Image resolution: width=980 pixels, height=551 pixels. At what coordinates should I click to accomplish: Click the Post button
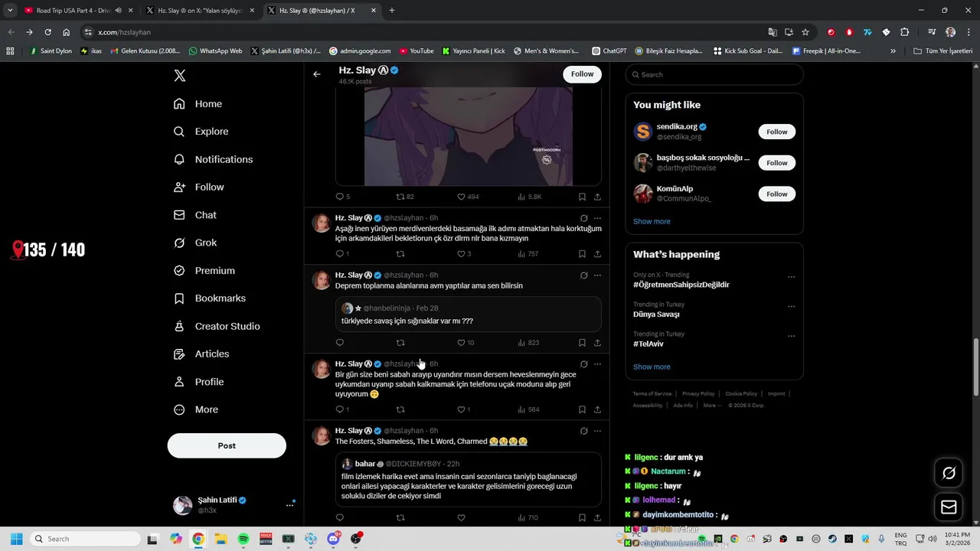click(227, 445)
